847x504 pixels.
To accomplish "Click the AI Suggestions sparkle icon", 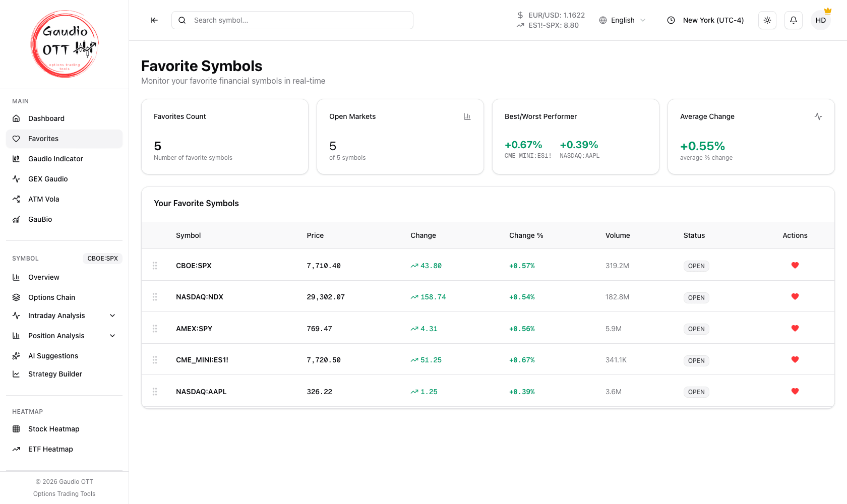I will click(x=16, y=356).
